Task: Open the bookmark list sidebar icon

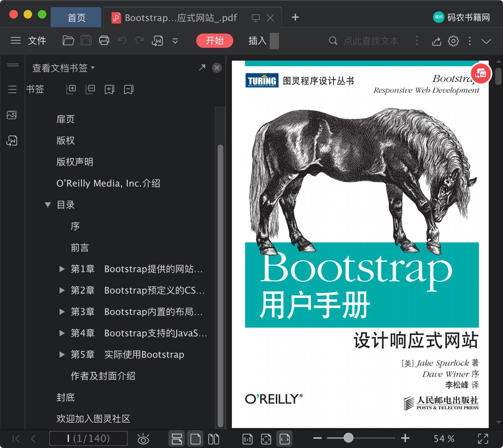Action: click(x=12, y=89)
